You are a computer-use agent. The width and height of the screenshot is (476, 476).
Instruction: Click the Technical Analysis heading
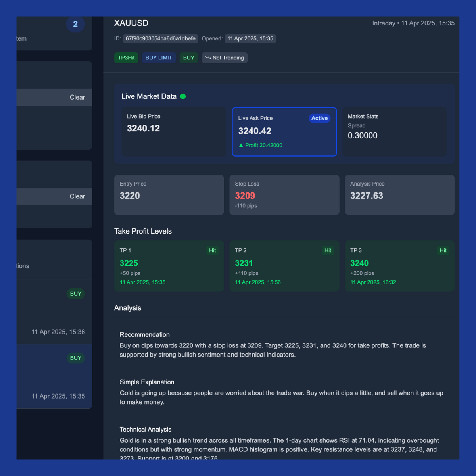coord(146,430)
